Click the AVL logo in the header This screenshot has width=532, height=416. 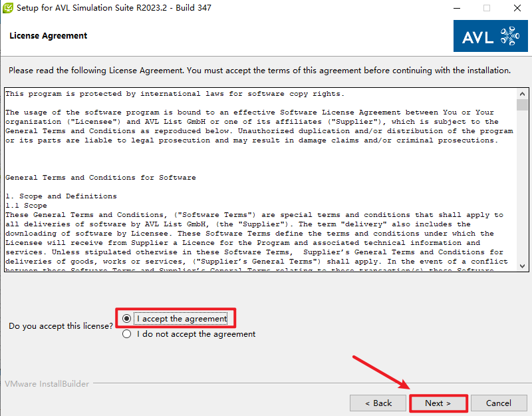click(490, 36)
